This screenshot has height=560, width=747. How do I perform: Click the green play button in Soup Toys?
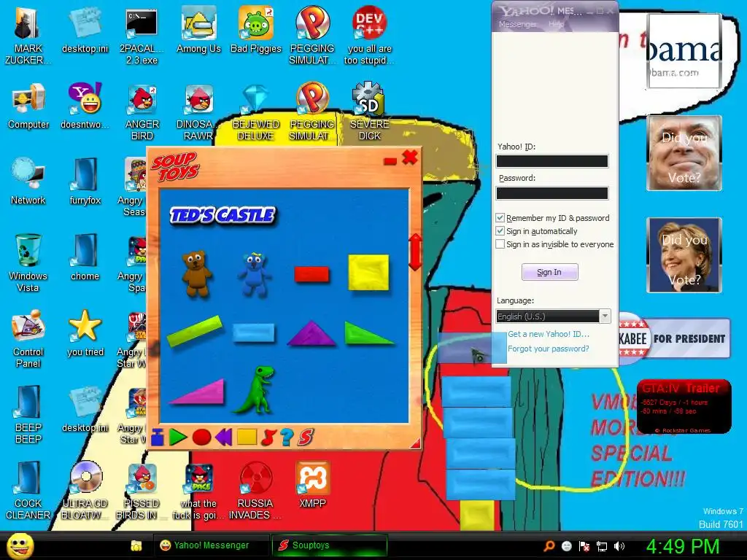[178, 437]
